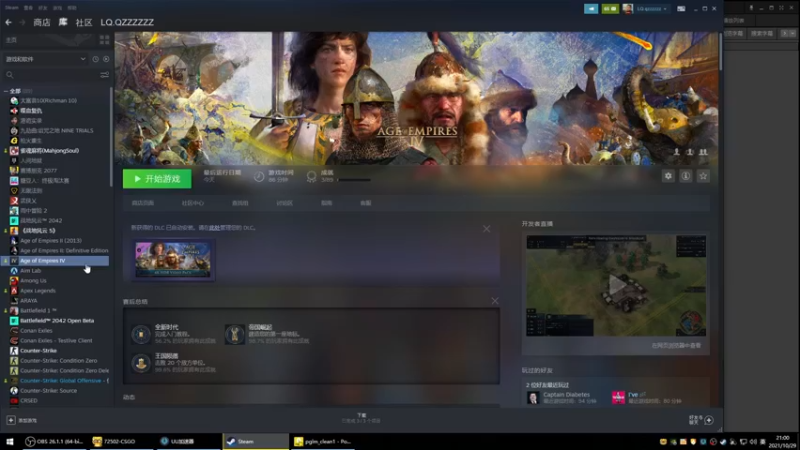
Task: Open the 社区 community section
Action: click(84, 22)
